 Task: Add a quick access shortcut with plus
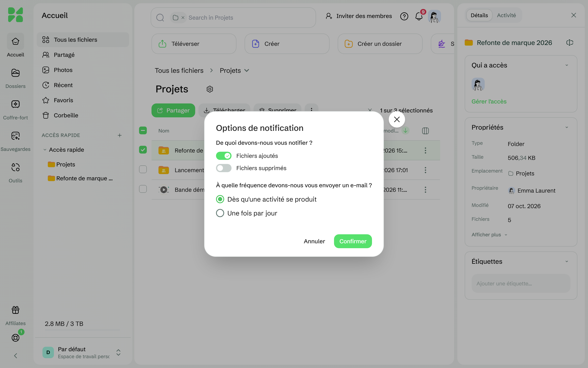(119, 135)
